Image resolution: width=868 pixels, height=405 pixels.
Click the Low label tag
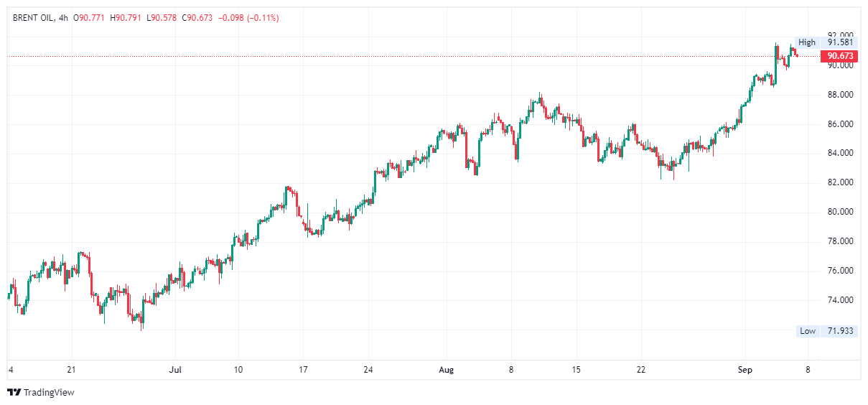(x=808, y=331)
